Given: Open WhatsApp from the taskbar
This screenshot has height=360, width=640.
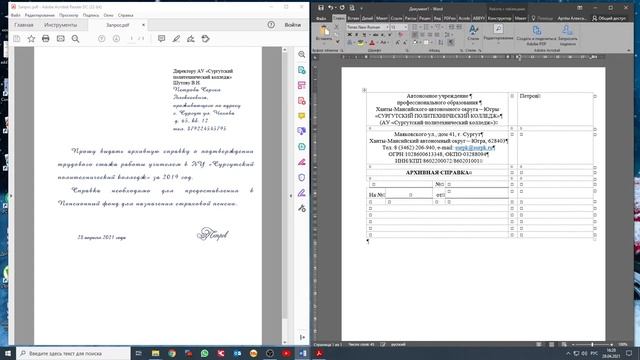Looking at the screenshot, I should (x=204, y=353).
